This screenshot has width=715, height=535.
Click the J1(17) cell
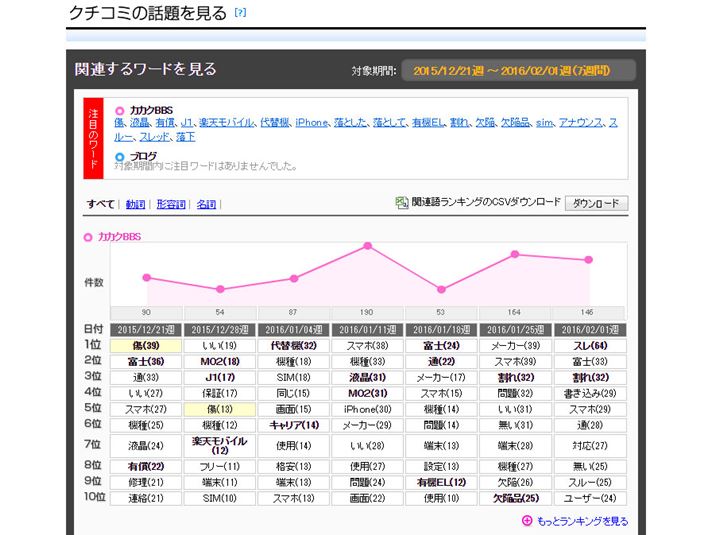[220, 378]
